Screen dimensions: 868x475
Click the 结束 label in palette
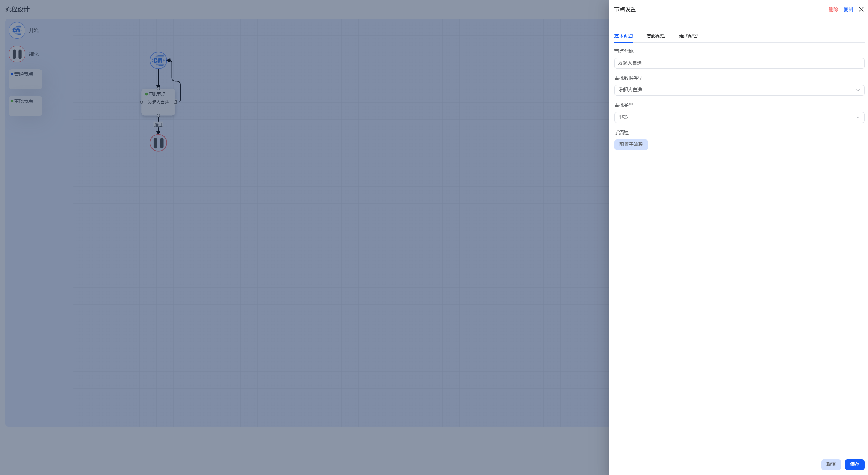click(34, 54)
